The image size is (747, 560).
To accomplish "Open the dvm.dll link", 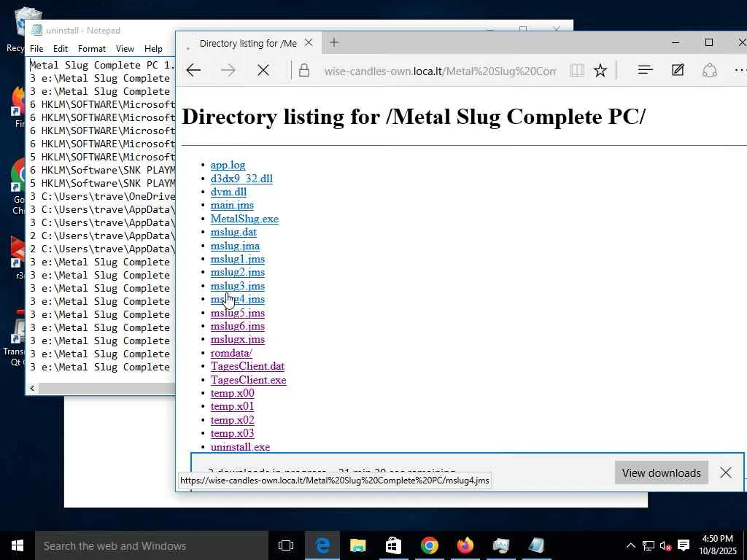I will click(228, 192).
